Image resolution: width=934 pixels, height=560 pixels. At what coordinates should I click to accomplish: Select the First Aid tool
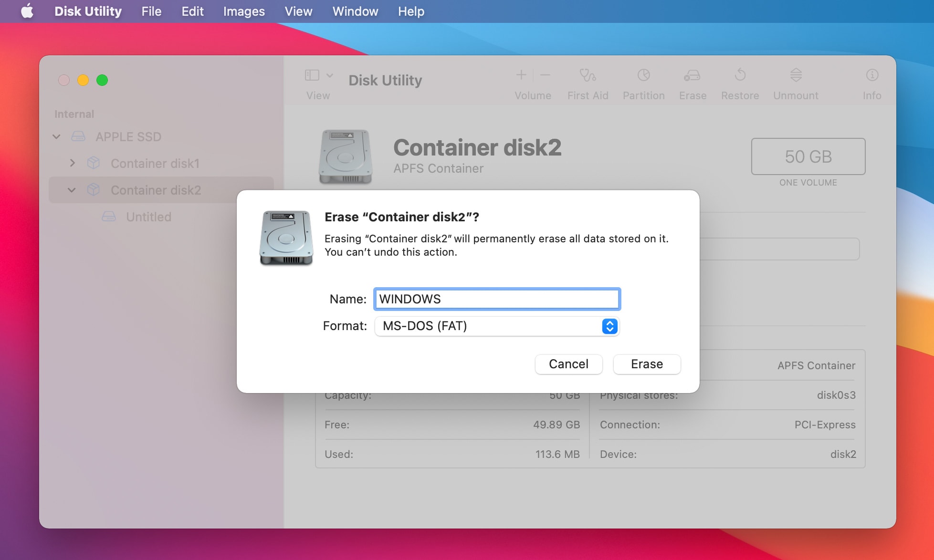(x=588, y=82)
